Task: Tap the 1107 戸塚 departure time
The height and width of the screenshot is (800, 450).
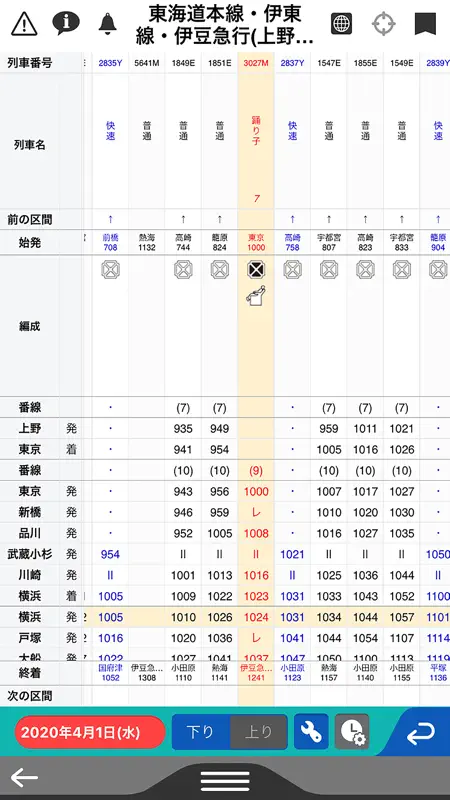Action: pos(402,638)
